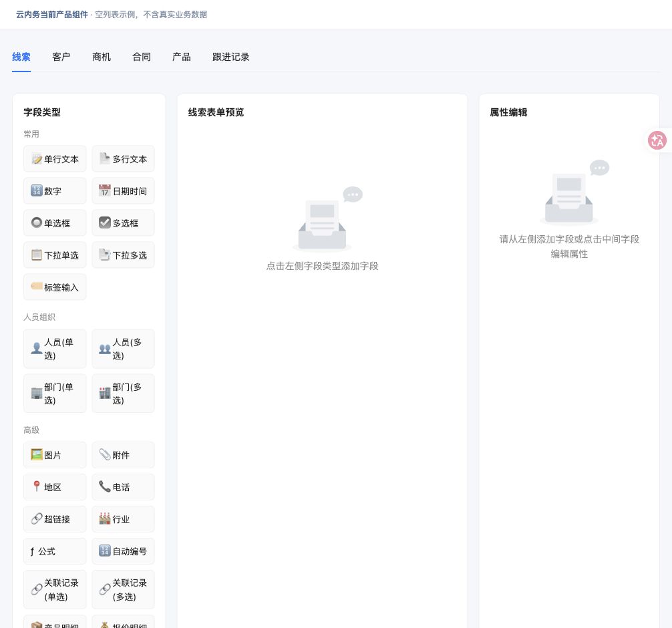Click the single-person (人员单选) silhouette icon
Screen dimensions: 672x628
37,349
